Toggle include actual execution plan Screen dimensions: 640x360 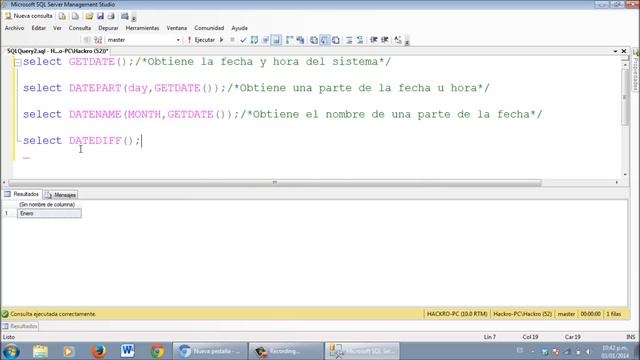[289, 40]
